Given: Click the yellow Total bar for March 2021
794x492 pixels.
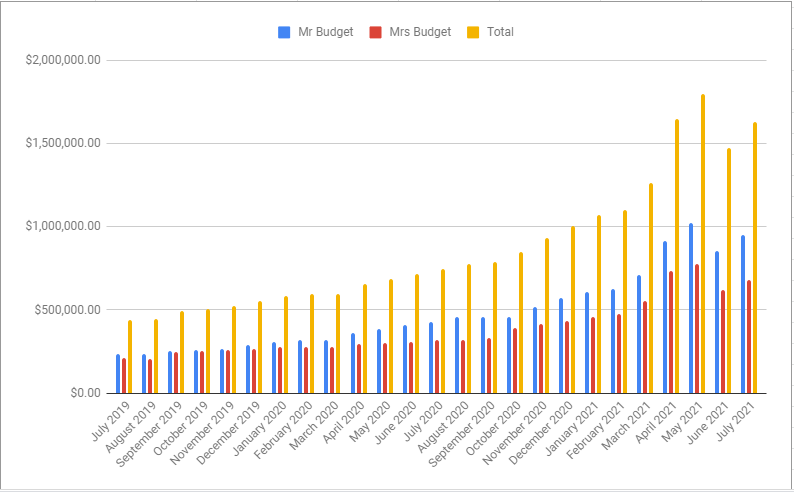Looking at the screenshot, I should pos(651,288).
